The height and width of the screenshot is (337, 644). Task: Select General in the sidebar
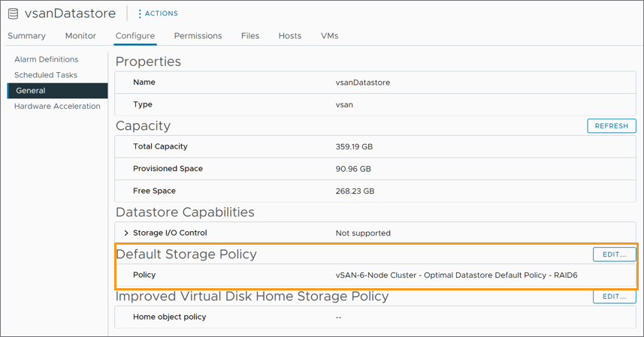coord(31,91)
